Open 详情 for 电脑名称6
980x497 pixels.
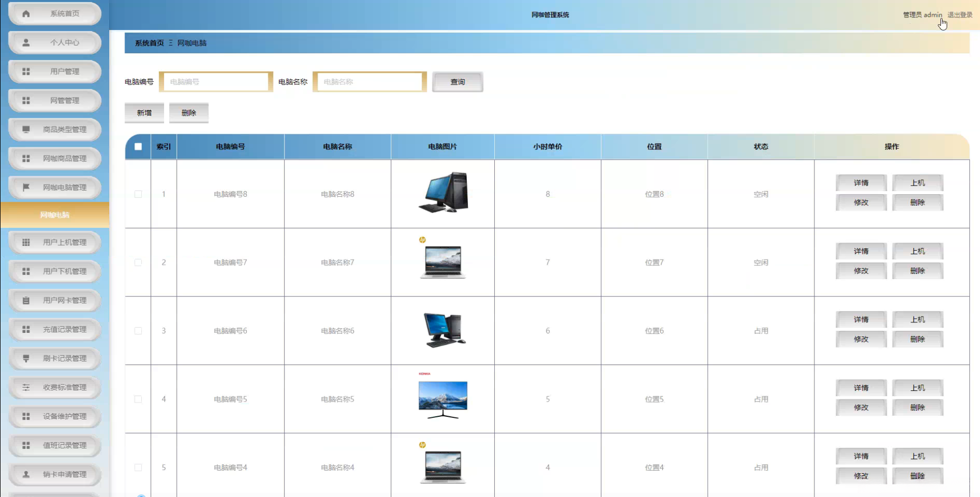[861, 319]
